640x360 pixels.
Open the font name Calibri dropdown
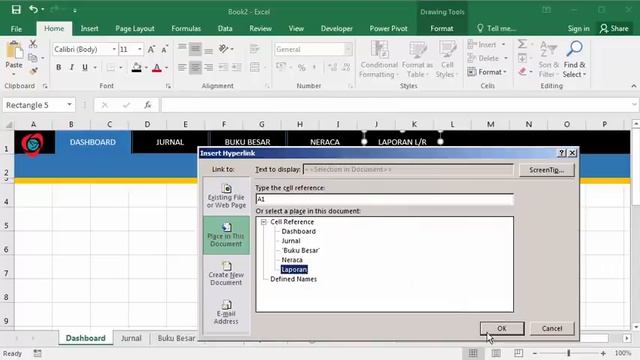pos(114,49)
